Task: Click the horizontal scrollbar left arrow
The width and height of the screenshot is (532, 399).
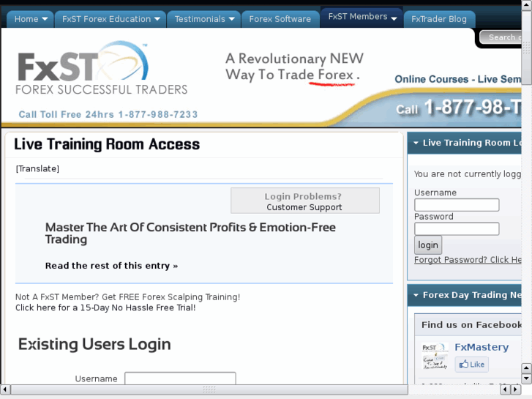Action: [x=5, y=389]
